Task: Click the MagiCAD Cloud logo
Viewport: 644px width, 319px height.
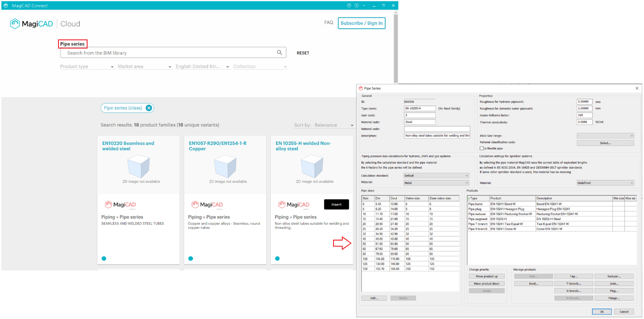Action: [x=45, y=24]
